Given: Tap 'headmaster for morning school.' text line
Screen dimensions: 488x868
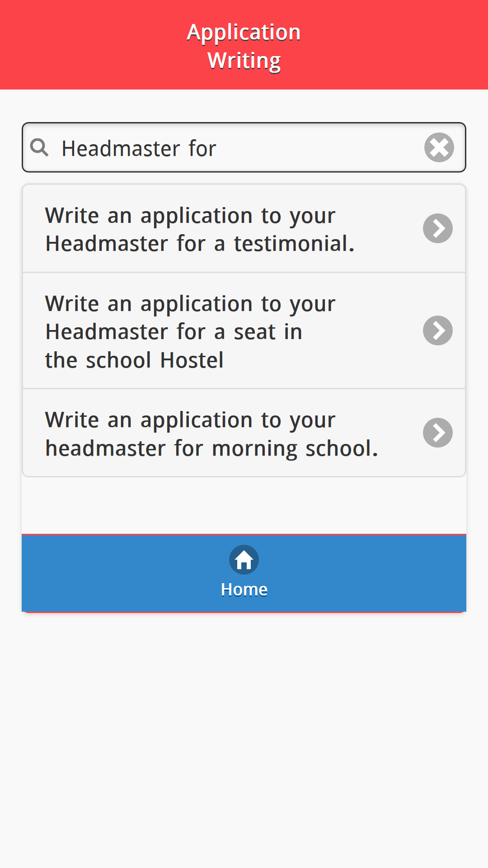Looking at the screenshot, I should (211, 448).
